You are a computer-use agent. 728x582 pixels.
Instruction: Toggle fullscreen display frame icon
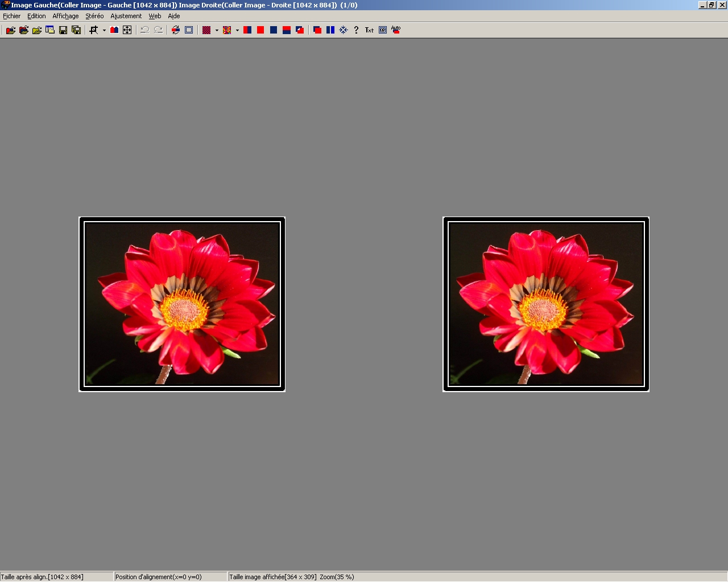pyautogui.click(x=189, y=30)
